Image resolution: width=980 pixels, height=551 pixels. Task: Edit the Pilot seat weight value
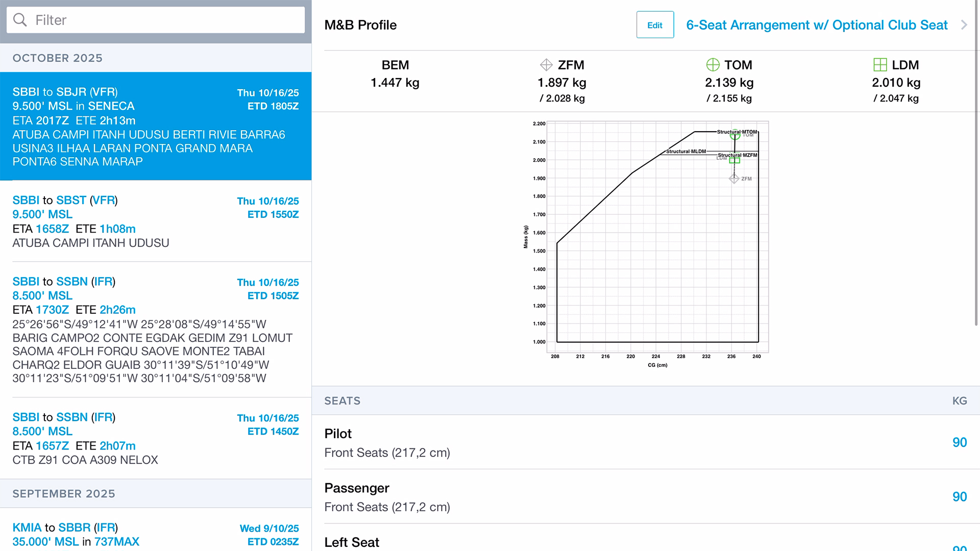tap(959, 442)
